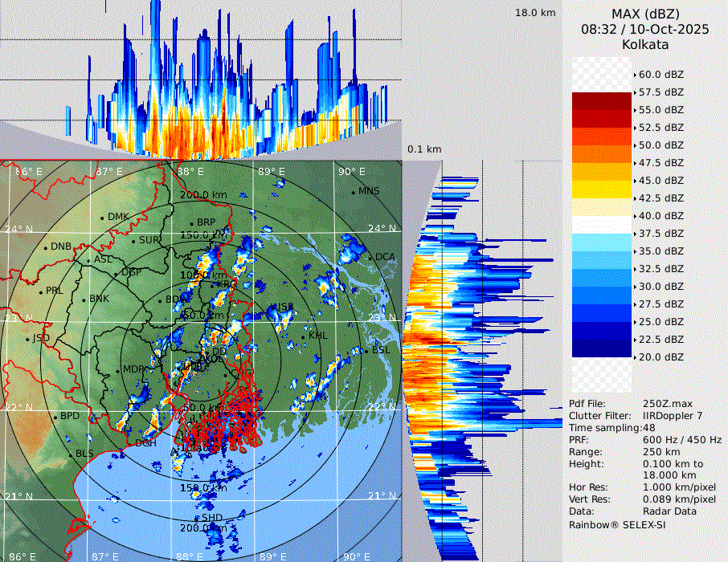Click the JSD station marker
728x562 pixels.
28,339
